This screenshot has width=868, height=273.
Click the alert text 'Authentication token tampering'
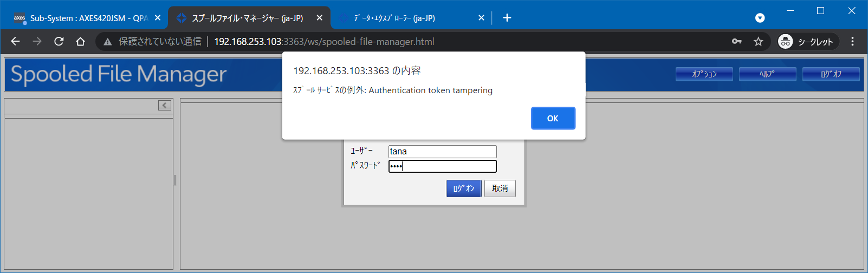tap(431, 90)
